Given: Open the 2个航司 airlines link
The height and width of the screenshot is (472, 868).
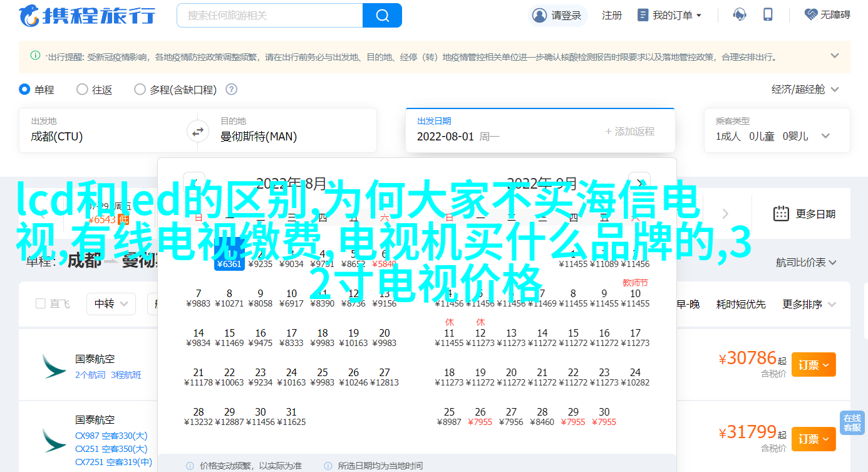Looking at the screenshot, I should pos(90,375).
